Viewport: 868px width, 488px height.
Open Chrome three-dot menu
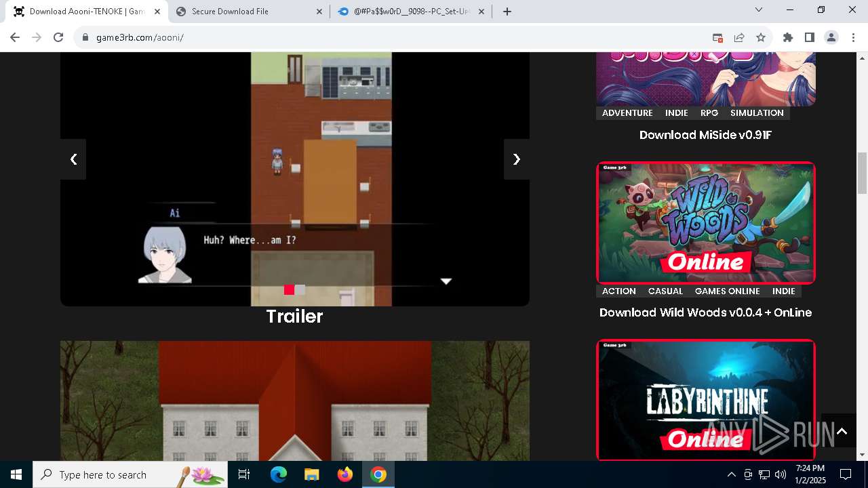tap(852, 37)
